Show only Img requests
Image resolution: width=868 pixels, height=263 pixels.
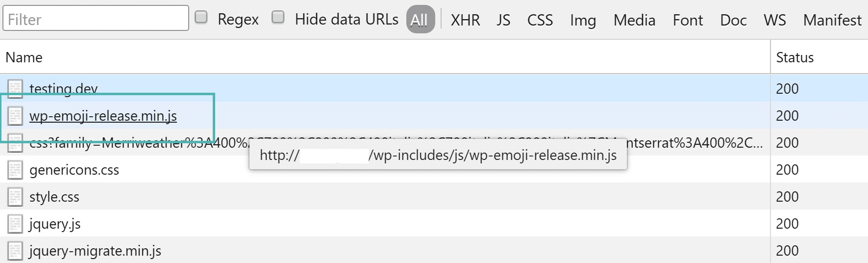583,20
